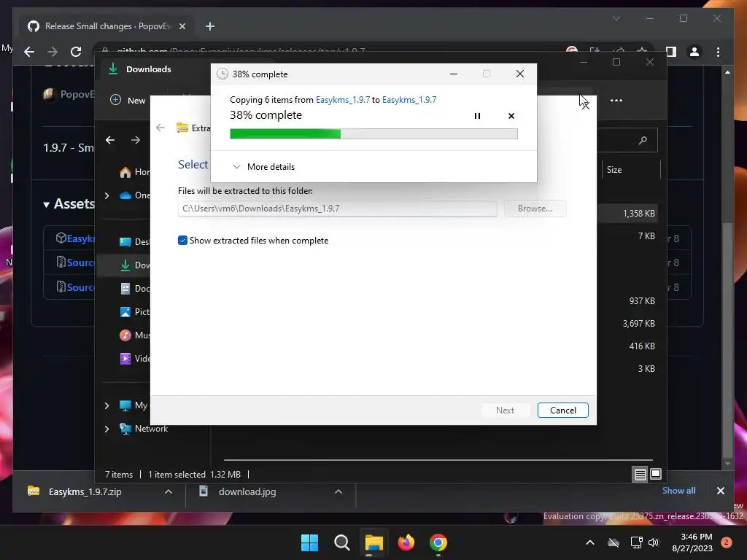Open Music in the navigation pane
The width and height of the screenshot is (747, 560).
pyautogui.click(x=135, y=335)
